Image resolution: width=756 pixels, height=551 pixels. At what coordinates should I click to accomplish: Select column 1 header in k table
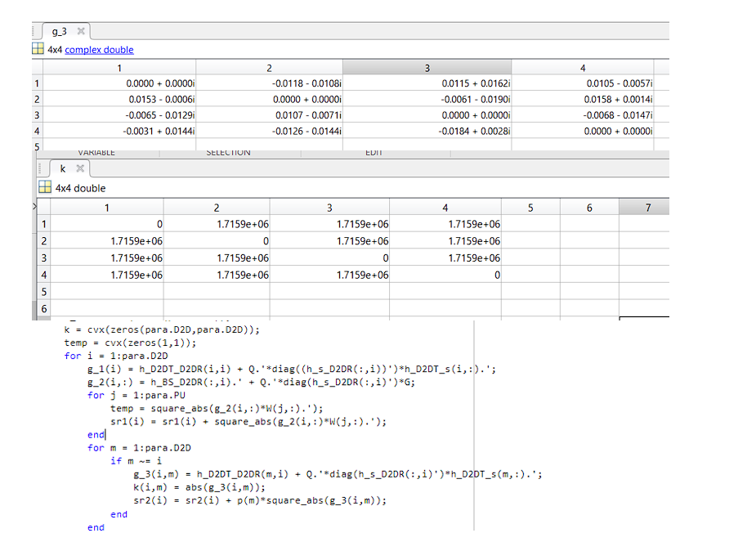106,208
